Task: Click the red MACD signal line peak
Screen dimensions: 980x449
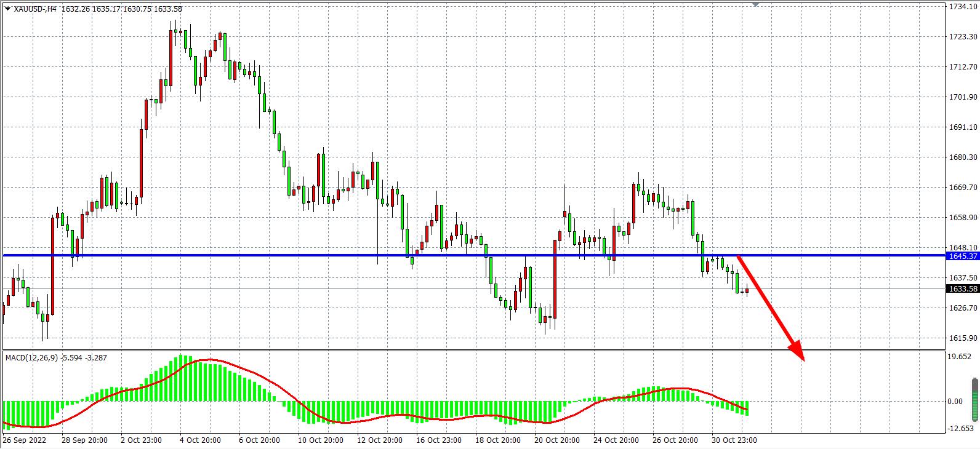Action: [x=209, y=360]
